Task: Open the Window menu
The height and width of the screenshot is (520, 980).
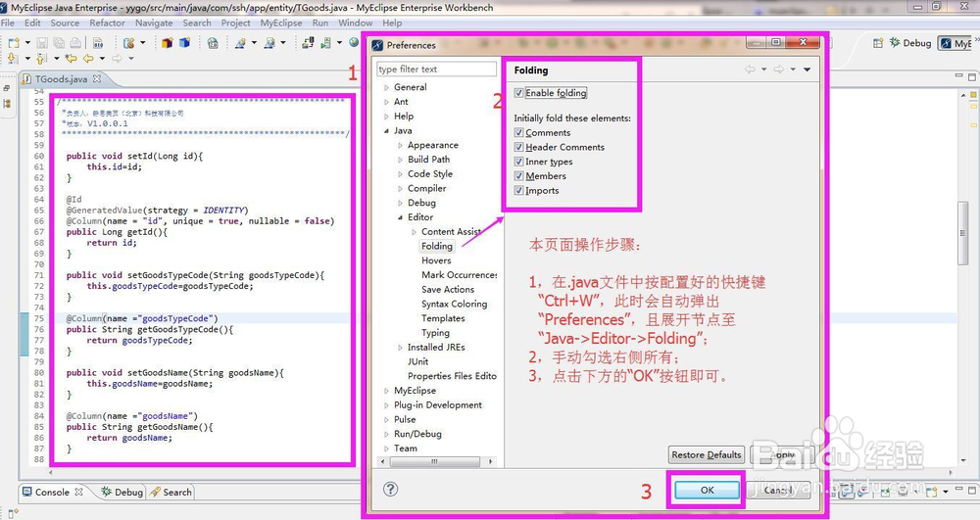Action: [355, 23]
